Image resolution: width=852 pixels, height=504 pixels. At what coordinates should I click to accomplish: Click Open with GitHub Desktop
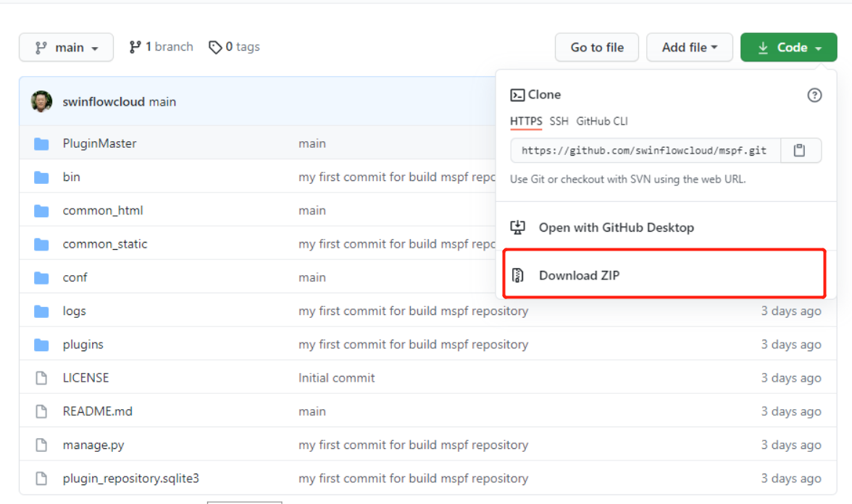[x=616, y=227]
